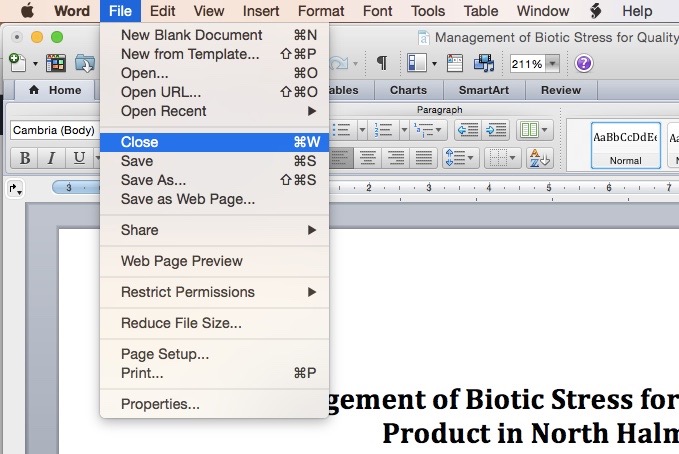Click the increase indent button

[x=494, y=130]
